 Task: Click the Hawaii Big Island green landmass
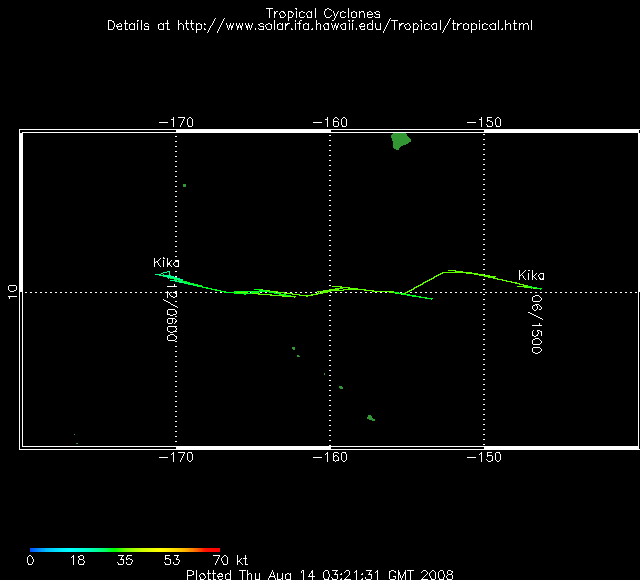[x=401, y=141]
